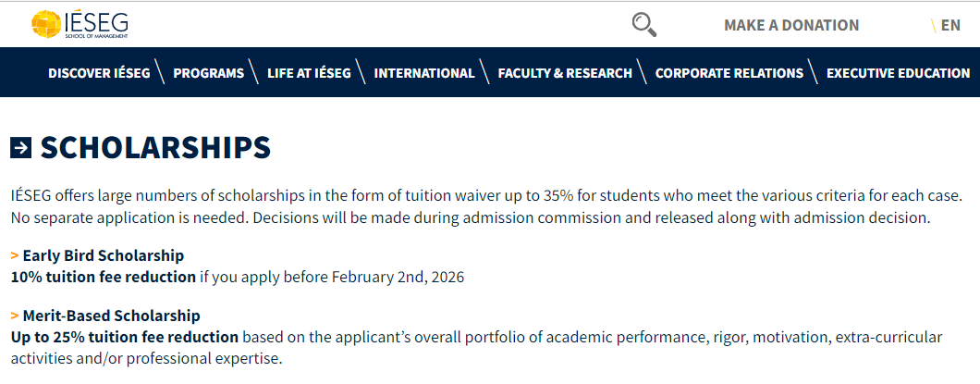
Task: Open Life at IÉSEG menu
Action: pyautogui.click(x=309, y=73)
